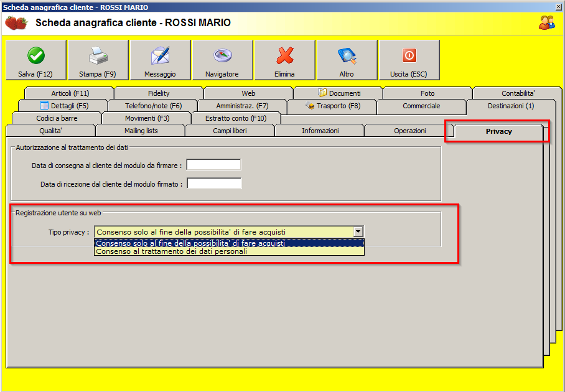The image size is (565, 392).
Task: Choose 'Consenso solo al fine della possibilita' di fare acquisti' in the open list
Action: point(229,243)
